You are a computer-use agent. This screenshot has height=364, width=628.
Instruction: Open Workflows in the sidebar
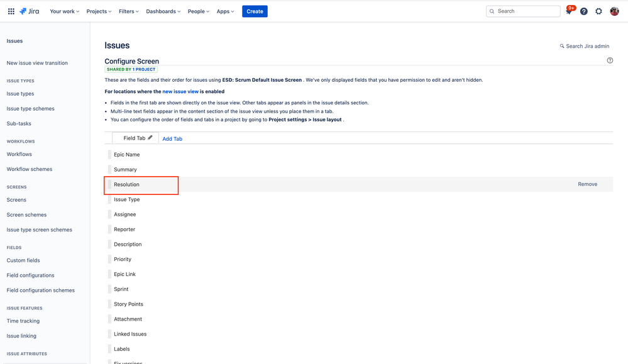pyautogui.click(x=19, y=154)
